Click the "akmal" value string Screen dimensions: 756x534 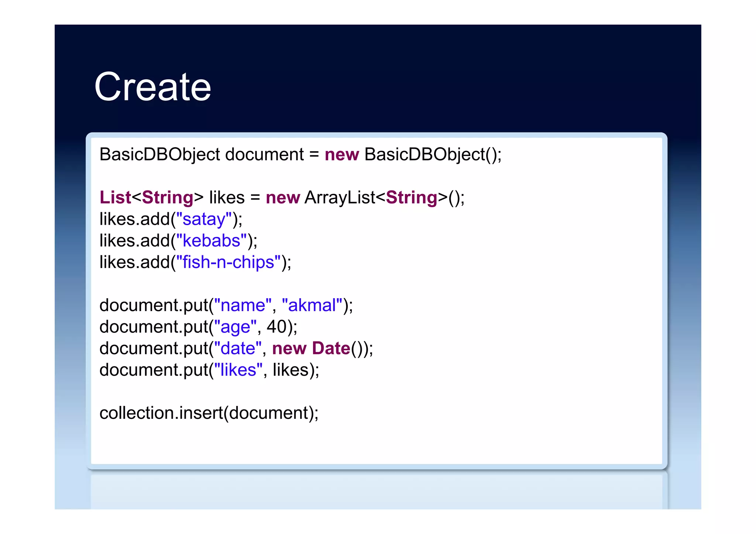(312, 306)
